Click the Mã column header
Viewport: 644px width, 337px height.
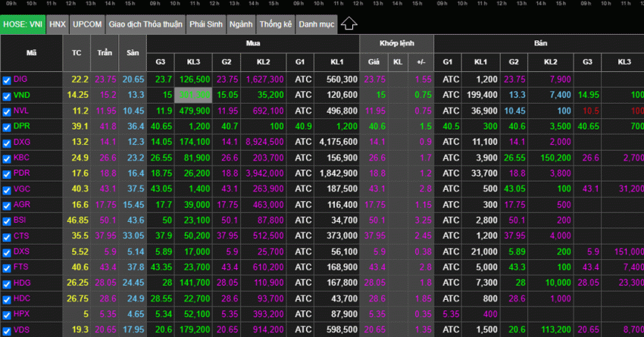click(32, 52)
